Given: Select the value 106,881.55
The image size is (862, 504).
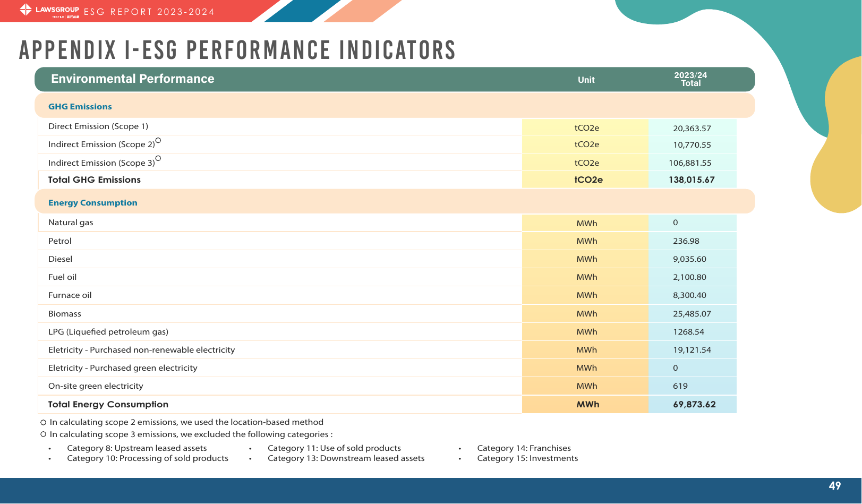Looking at the screenshot, I should coord(690,163).
